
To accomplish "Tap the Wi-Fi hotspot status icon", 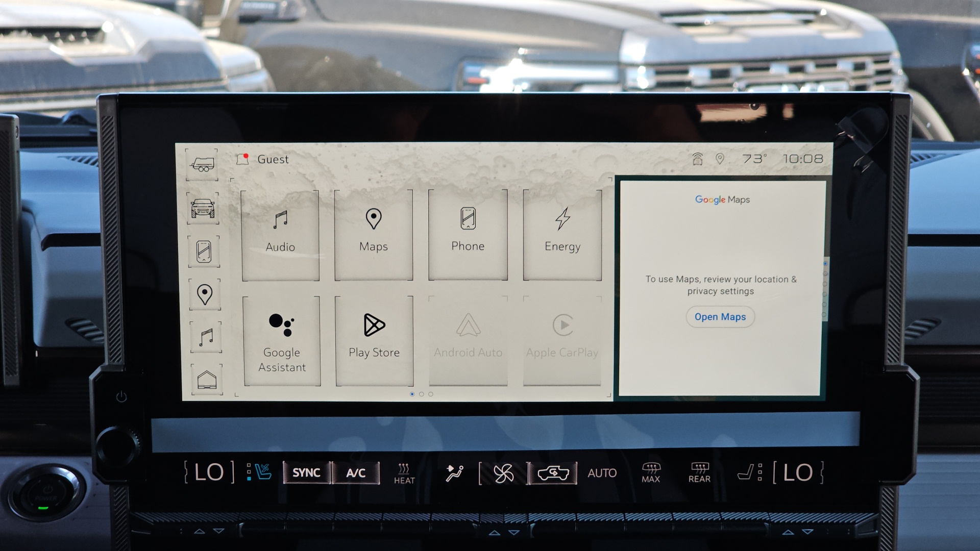I will click(x=697, y=159).
